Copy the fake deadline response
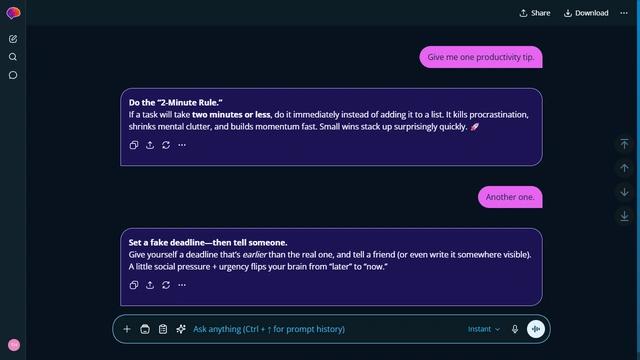The image size is (640, 360). (134, 285)
